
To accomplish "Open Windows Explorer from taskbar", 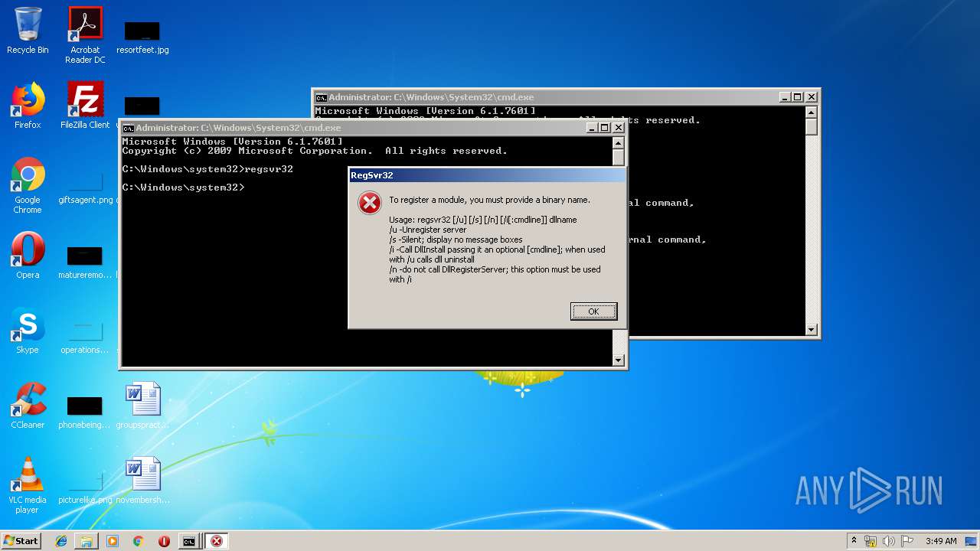I will click(x=87, y=541).
